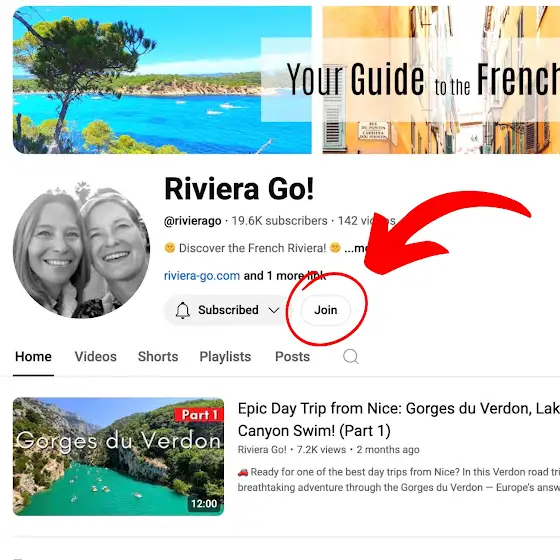Click the Riviera Go! profile avatar
Screen dimensions: 560x560
click(x=81, y=250)
